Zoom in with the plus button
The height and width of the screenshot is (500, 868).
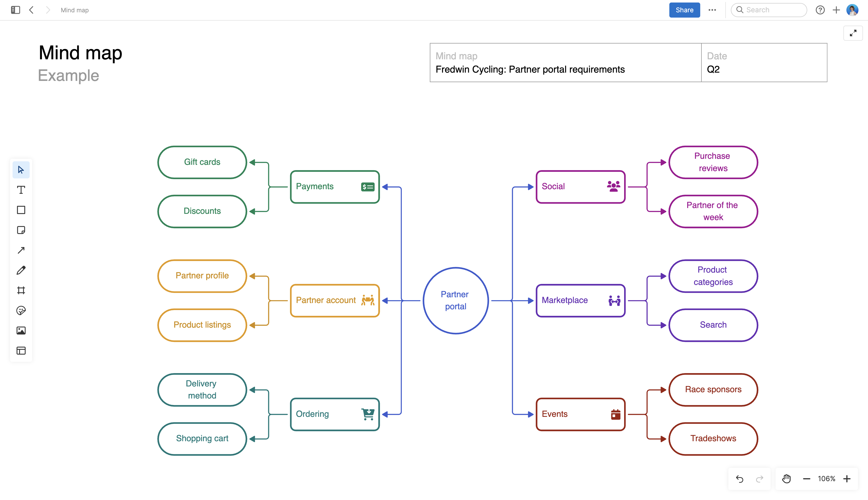pyautogui.click(x=847, y=479)
